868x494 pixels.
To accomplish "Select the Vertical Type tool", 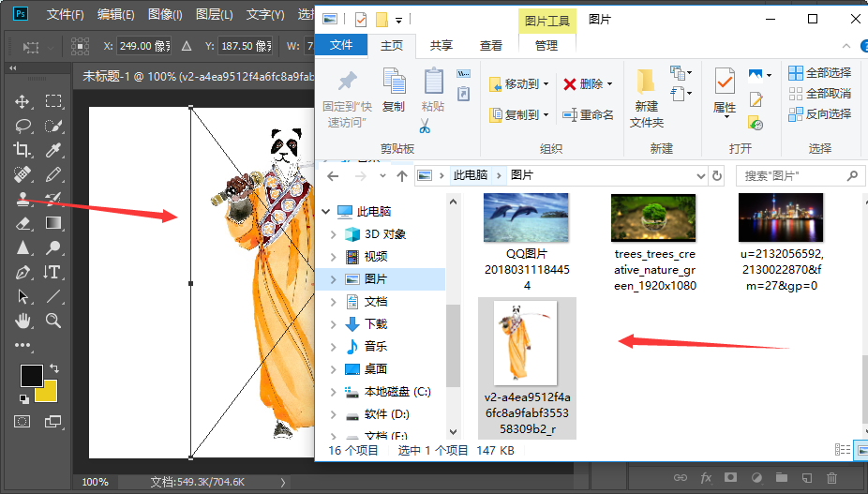I will 52,272.
